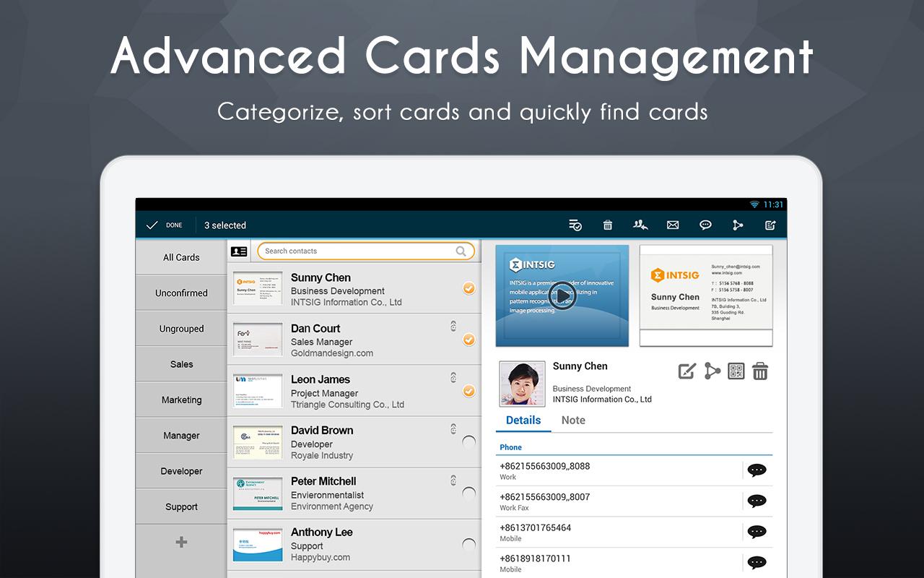Image resolution: width=924 pixels, height=578 pixels.
Task: Open Anthony Lee's Happybuy card thumbnail
Action: coord(258,545)
